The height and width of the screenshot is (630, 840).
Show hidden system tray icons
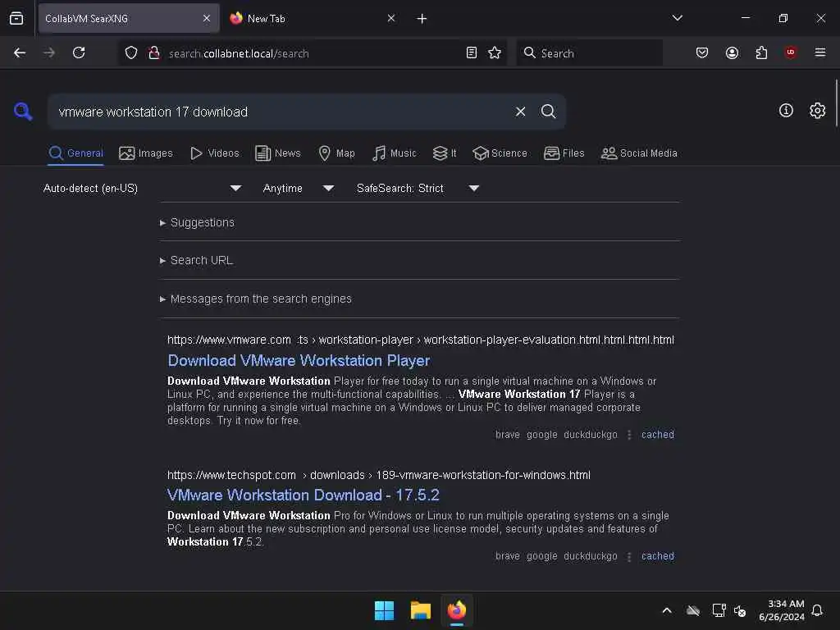point(667,610)
